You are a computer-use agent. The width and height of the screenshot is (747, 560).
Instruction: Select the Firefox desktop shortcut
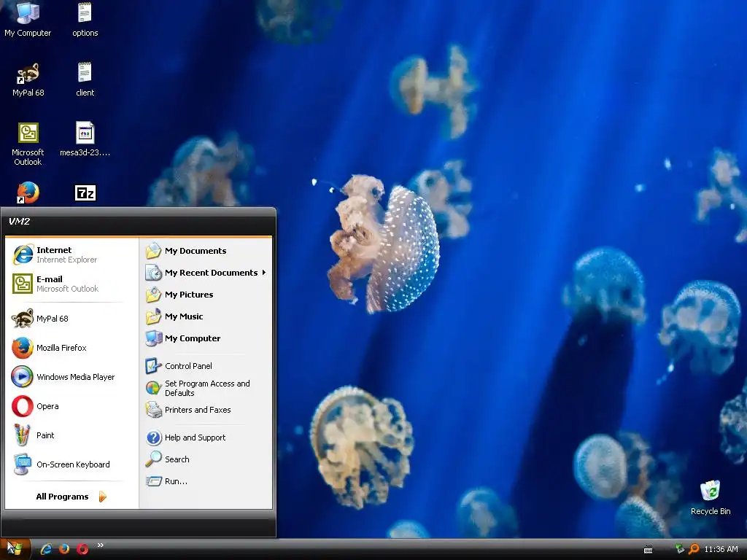[x=28, y=192]
